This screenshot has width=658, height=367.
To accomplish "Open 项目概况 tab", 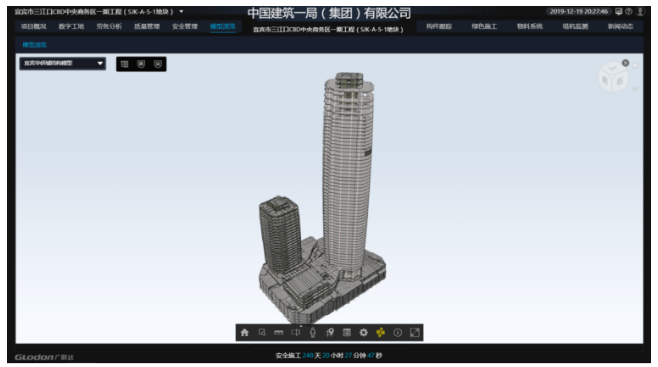I will pos(34,26).
